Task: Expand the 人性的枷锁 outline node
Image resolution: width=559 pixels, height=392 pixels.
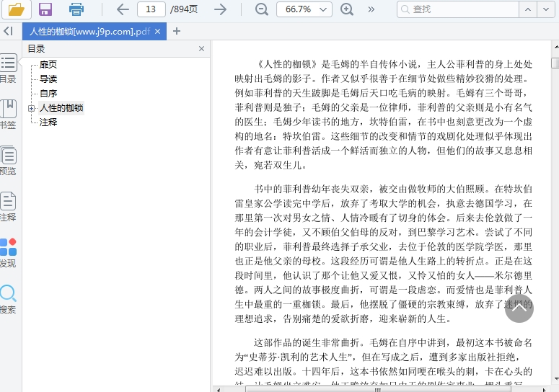Action: 31,108
